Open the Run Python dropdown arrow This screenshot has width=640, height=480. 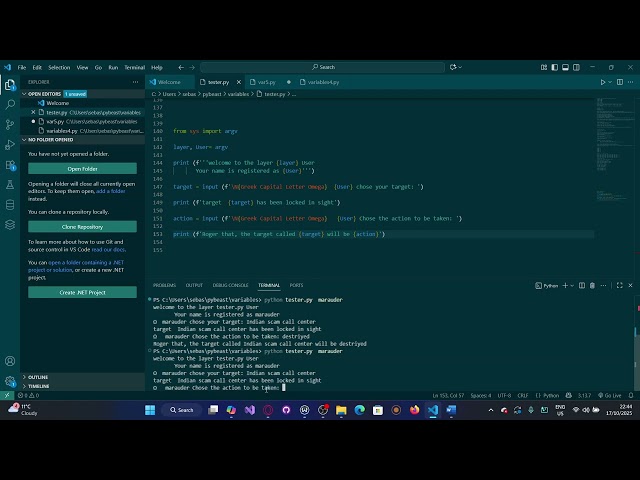point(610,82)
